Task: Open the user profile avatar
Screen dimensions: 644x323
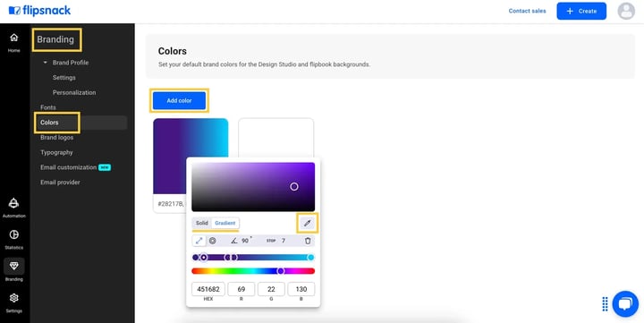Action: [x=626, y=11]
